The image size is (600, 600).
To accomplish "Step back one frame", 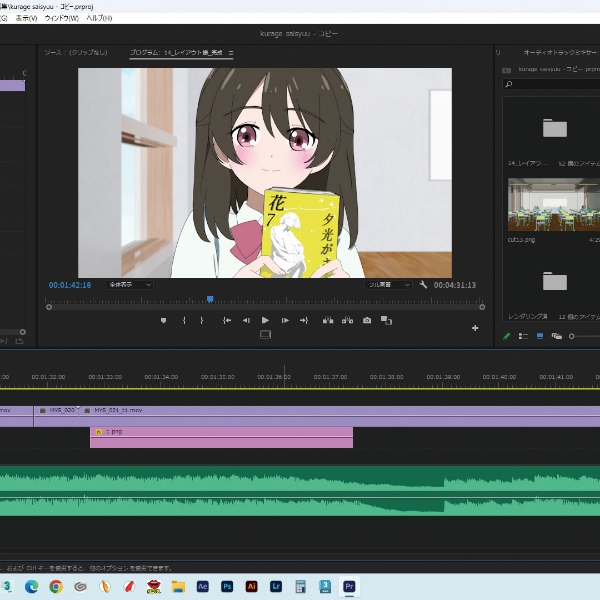I will pyautogui.click(x=246, y=320).
